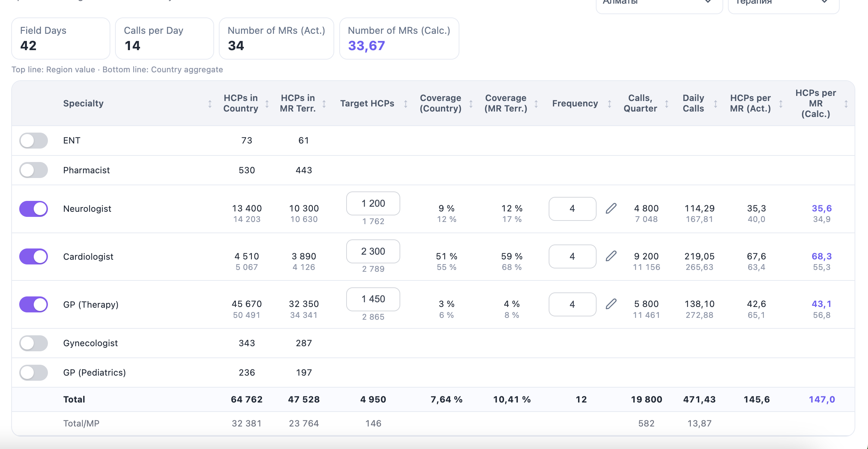Sort by HCPs in Country column
The width and height of the screenshot is (868, 449).
click(267, 104)
